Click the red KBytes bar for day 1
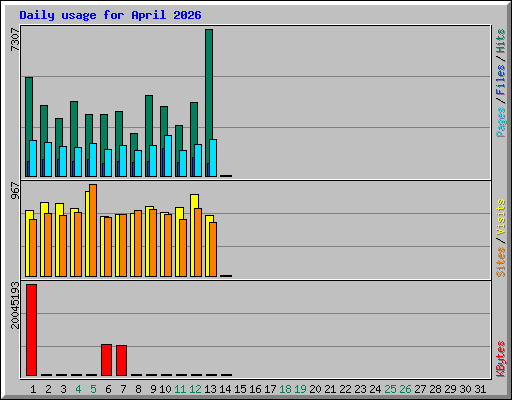Viewport: 512px width, 400px height. 31,330
